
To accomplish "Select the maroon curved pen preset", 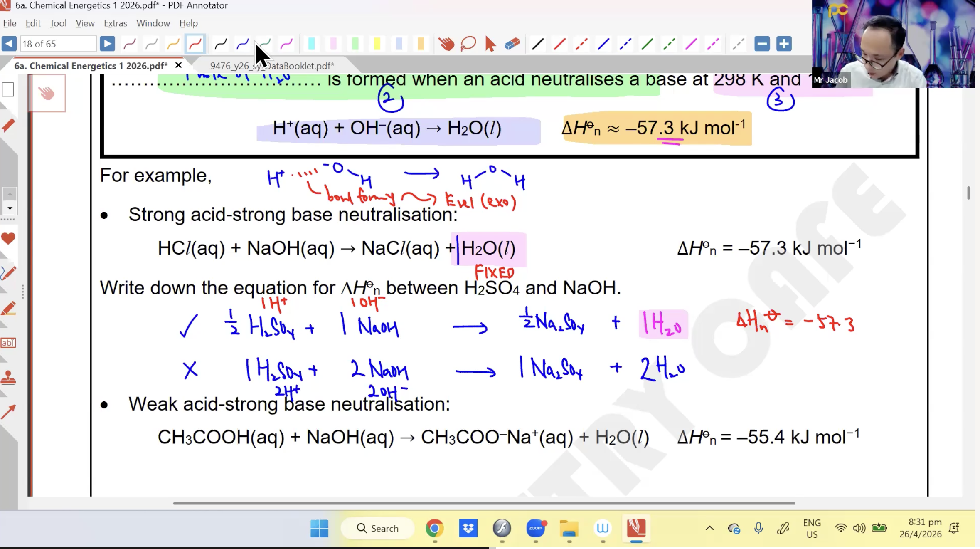I will pos(130,44).
